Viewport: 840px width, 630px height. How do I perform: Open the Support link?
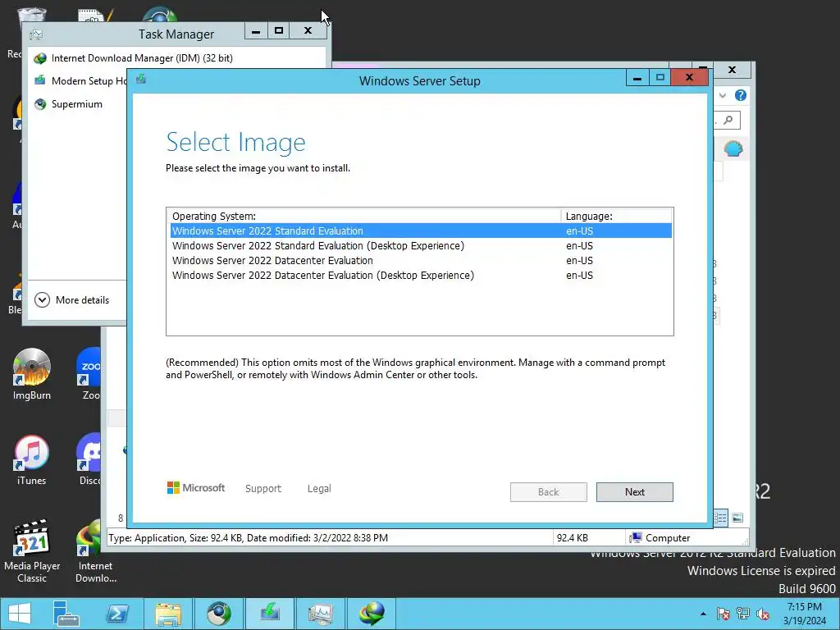[x=263, y=489]
